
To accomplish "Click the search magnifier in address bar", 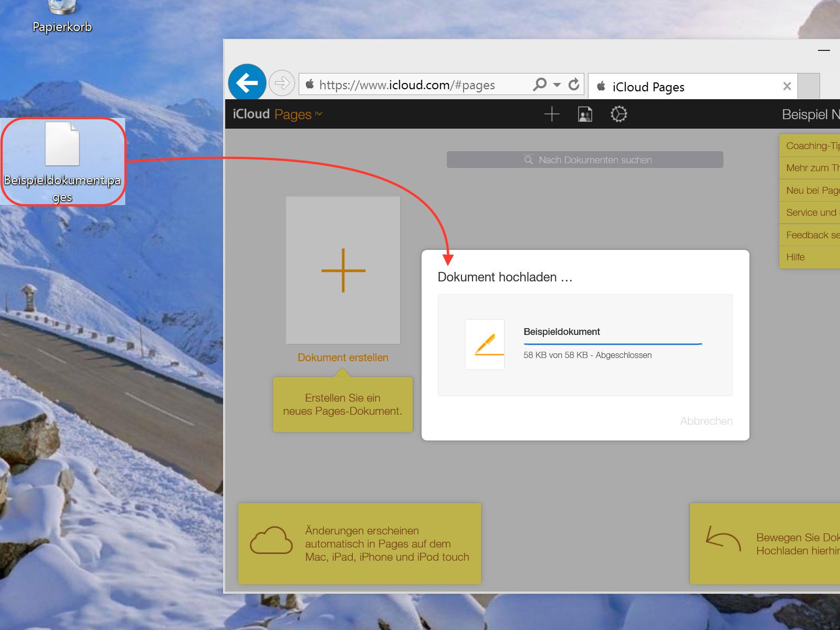I will pos(540,84).
